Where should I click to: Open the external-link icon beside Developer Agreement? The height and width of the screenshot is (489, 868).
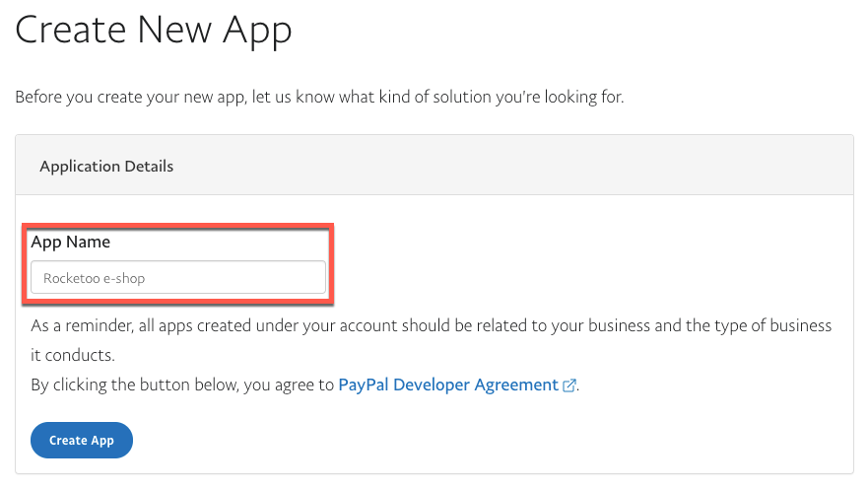click(x=568, y=386)
